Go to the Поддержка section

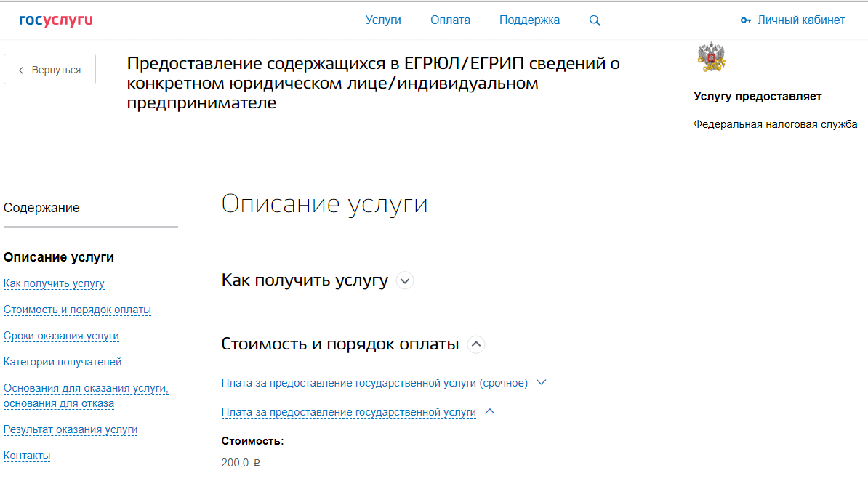point(529,20)
